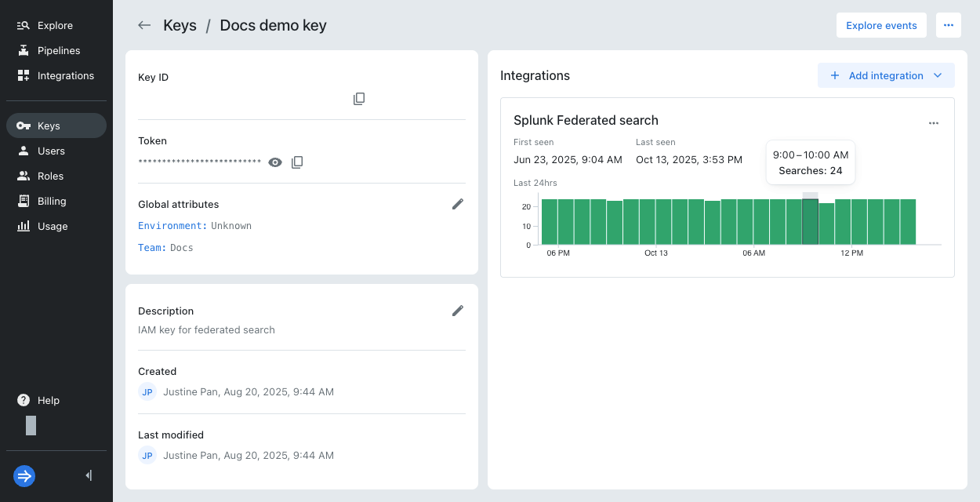The height and width of the screenshot is (502, 980).
Task: Open the top-right overflow menu
Action: tap(949, 25)
